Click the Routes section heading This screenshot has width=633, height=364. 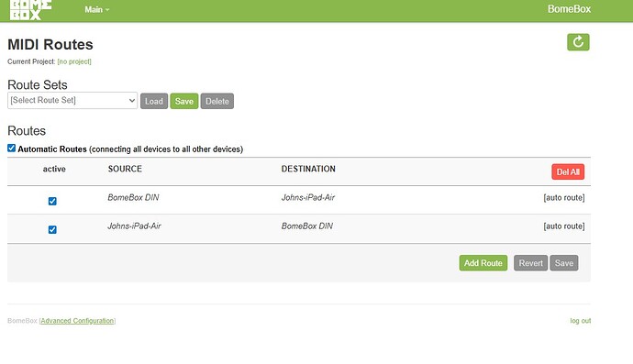pyautogui.click(x=27, y=131)
